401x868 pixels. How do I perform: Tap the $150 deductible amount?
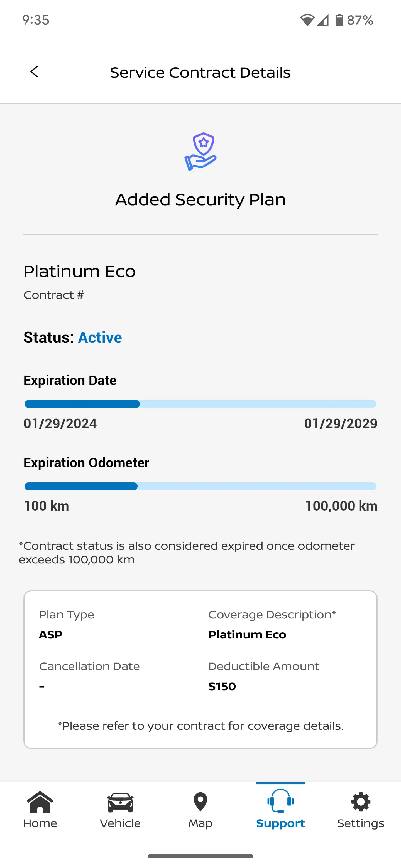coord(222,686)
